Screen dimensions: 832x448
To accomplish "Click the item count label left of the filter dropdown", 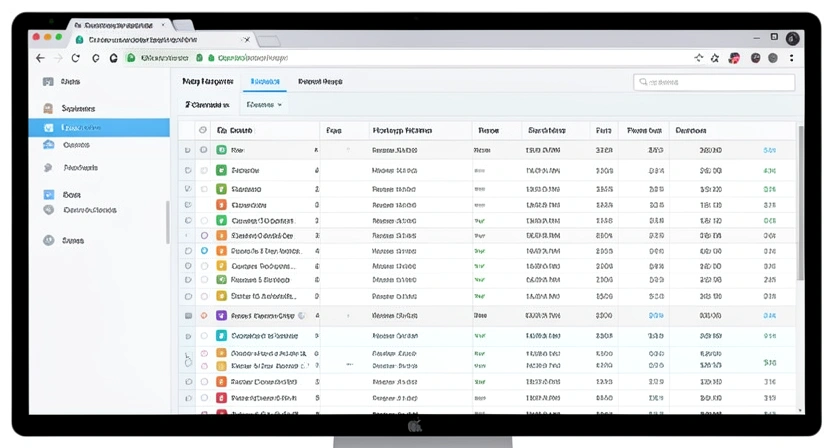I will pos(207,105).
